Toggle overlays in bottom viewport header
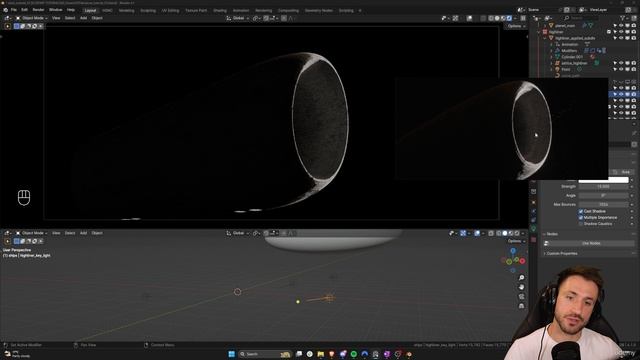Screen dimensions: 640x360 point(477,233)
